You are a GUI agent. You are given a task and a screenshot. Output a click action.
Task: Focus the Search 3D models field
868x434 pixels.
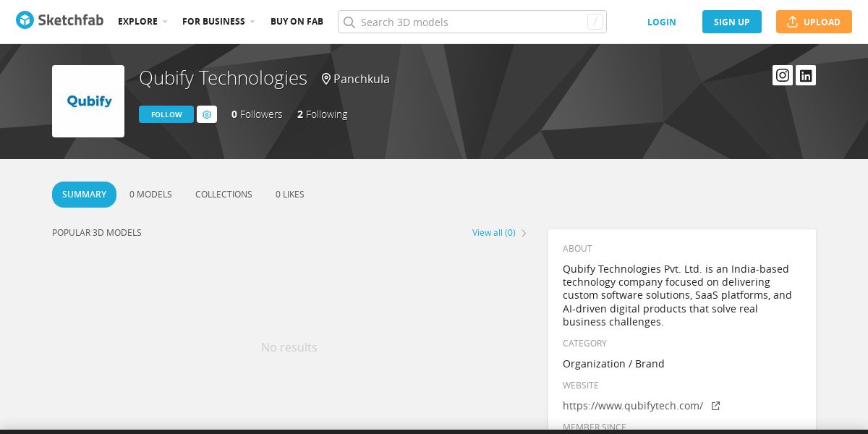click(472, 22)
